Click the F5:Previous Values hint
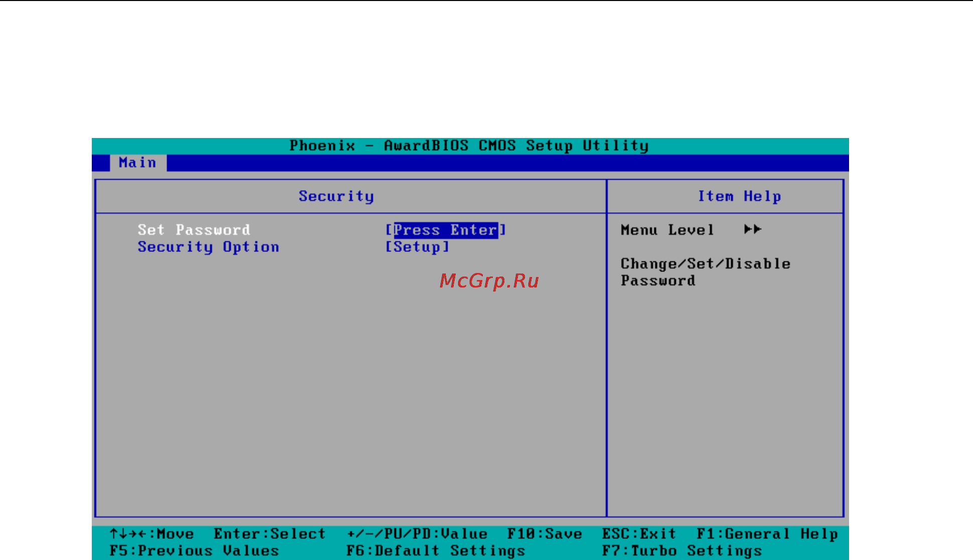 click(x=194, y=551)
